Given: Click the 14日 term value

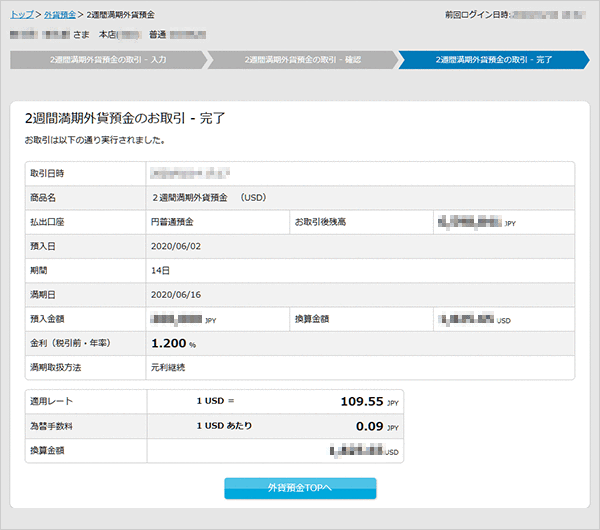Looking at the screenshot, I should point(160,270).
